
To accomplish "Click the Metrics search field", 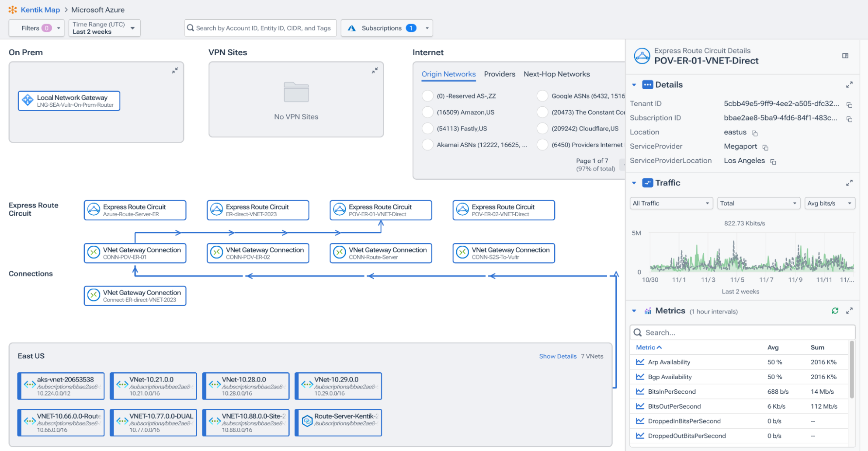I will coord(742,332).
